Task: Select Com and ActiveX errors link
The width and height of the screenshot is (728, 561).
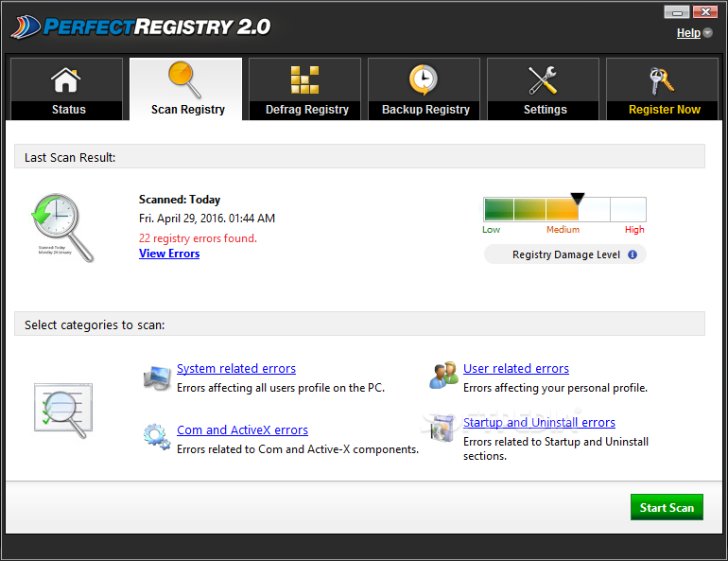Action: coord(242,430)
